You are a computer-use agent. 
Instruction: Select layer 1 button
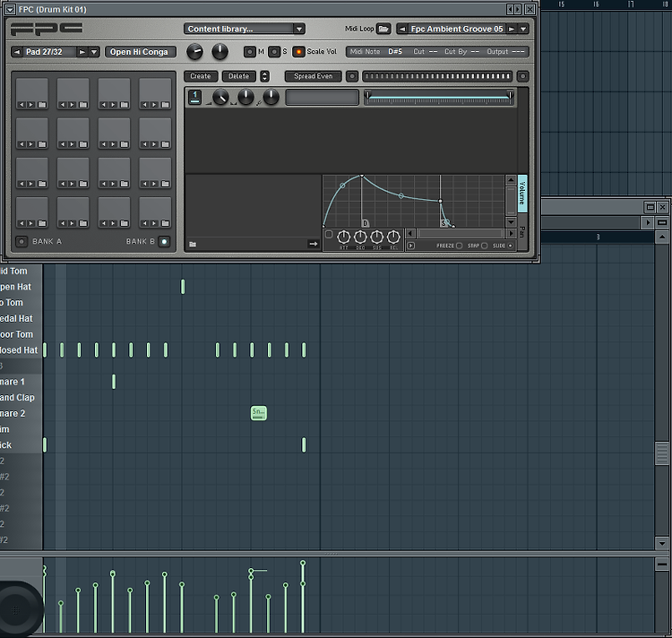point(195,97)
